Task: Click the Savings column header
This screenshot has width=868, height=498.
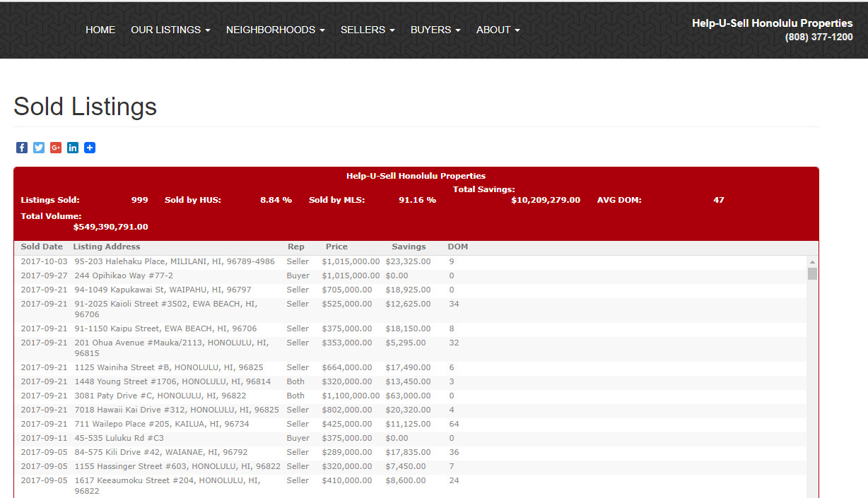Action: click(x=409, y=247)
